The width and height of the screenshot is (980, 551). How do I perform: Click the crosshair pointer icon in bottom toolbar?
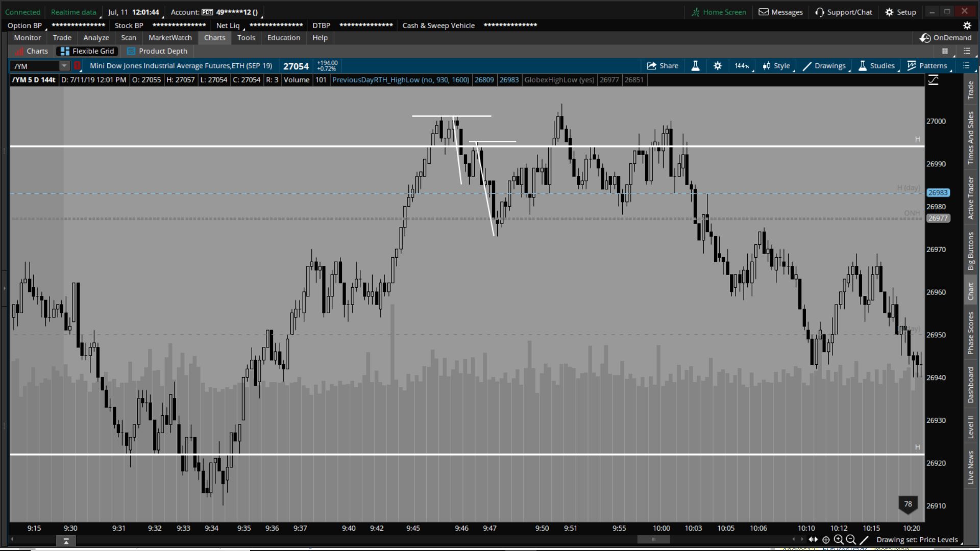click(826, 540)
